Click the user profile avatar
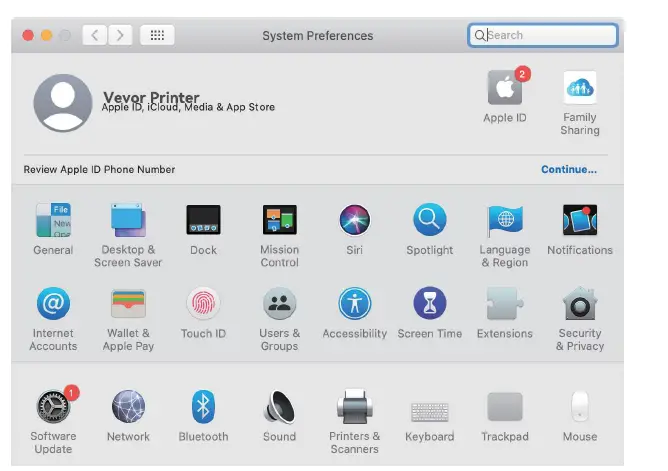 (x=63, y=103)
